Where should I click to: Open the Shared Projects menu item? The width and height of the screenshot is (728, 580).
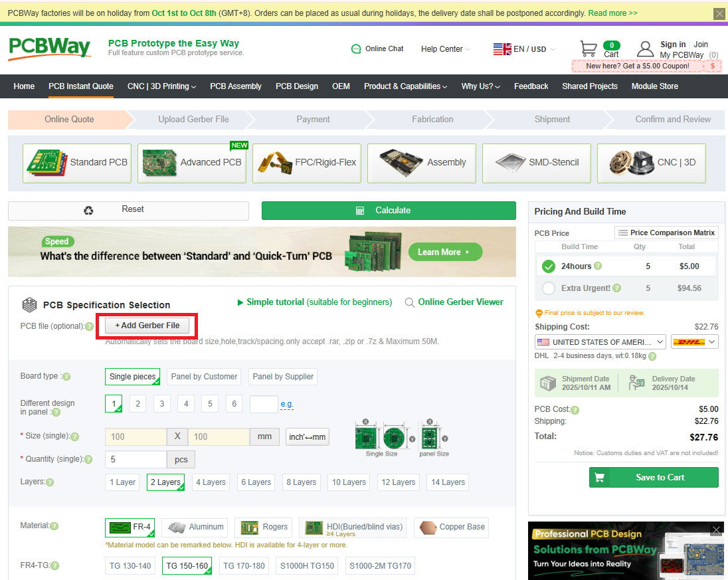[589, 86]
